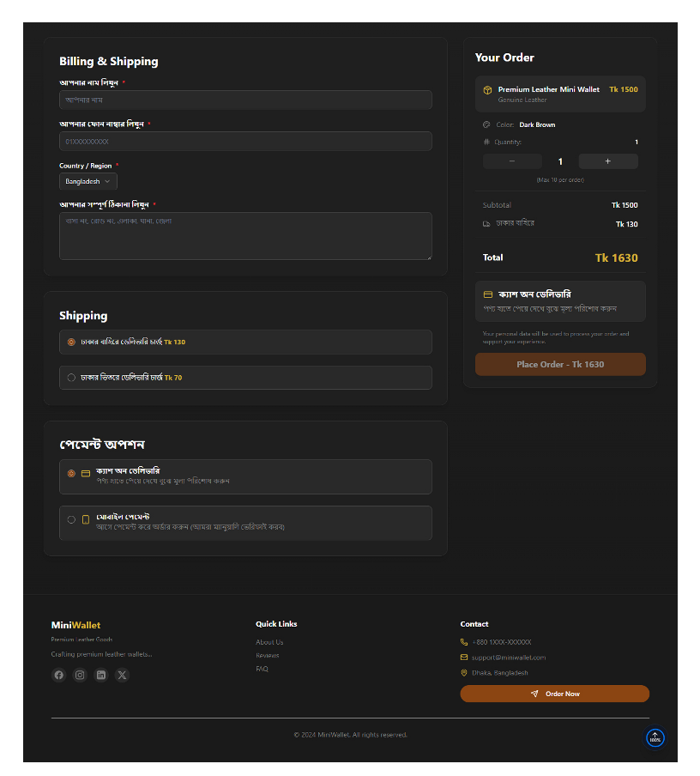This screenshot has width=700, height=776.
Task: Open the FAQ footer link
Action: [x=262, y=669]
